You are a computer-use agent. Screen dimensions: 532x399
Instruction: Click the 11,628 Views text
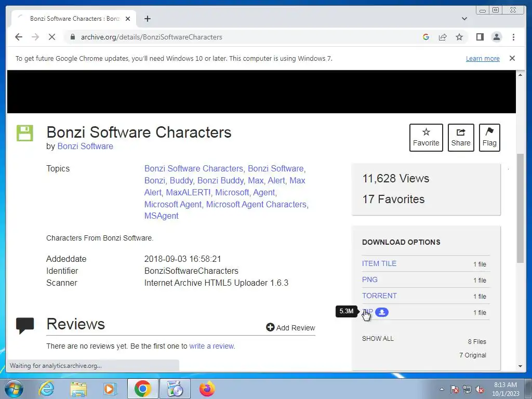[x=395, y=179]
